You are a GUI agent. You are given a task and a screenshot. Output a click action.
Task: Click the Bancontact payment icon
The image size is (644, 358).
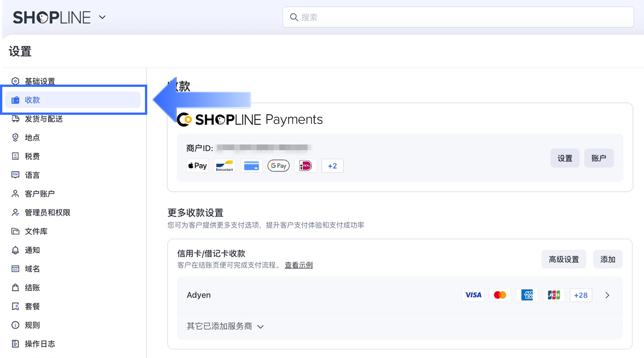click(x=225, y=166)
